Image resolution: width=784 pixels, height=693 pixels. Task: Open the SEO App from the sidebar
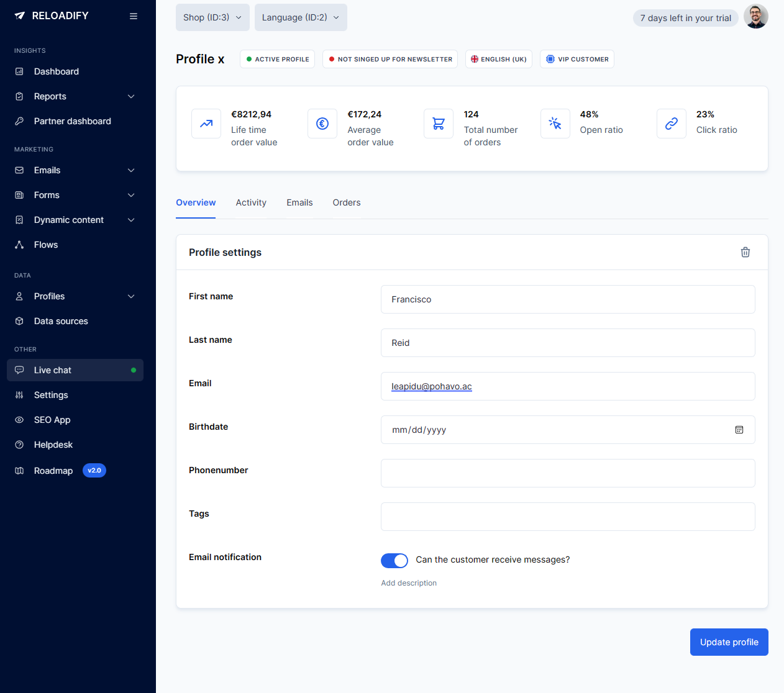point(52,419)
